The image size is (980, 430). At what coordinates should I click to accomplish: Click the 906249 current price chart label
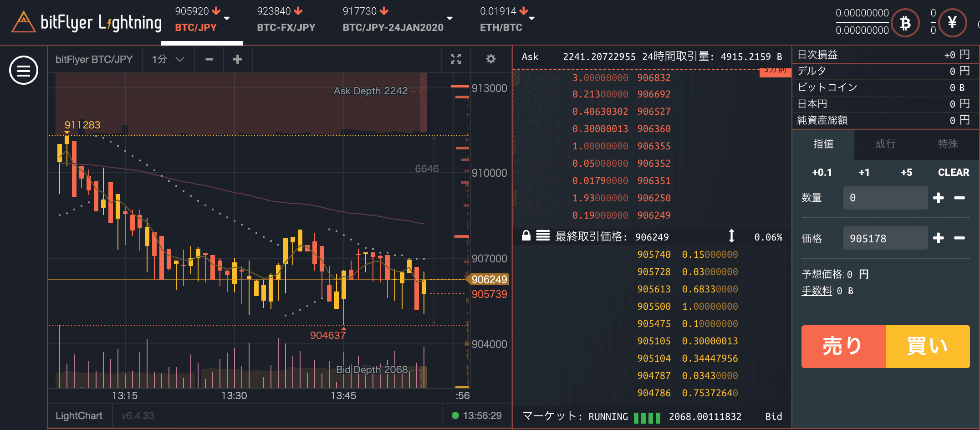(488, 279)
